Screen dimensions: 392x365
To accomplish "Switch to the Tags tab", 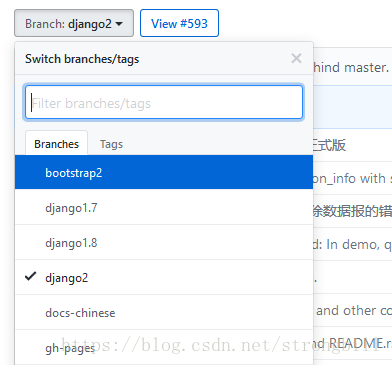I will tap(111, 144).
